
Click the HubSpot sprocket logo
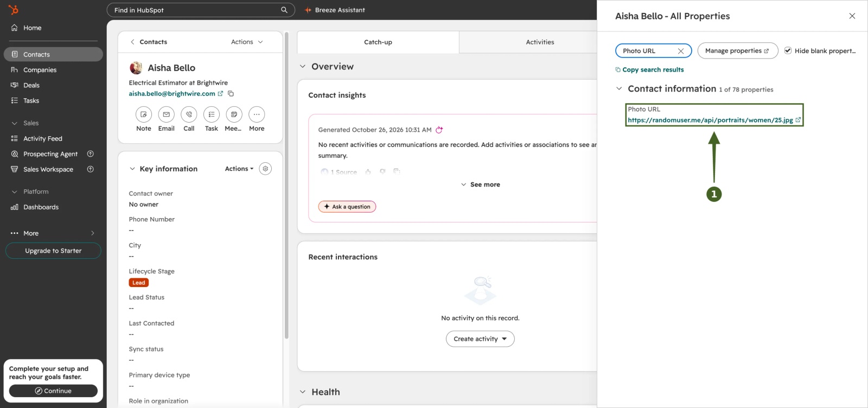click(x=14, y=10)
